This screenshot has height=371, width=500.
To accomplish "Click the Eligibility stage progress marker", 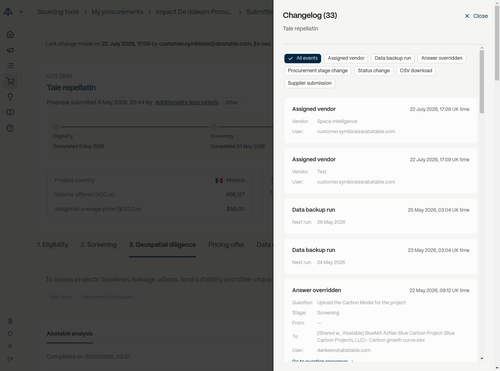I will coord(56,127).
